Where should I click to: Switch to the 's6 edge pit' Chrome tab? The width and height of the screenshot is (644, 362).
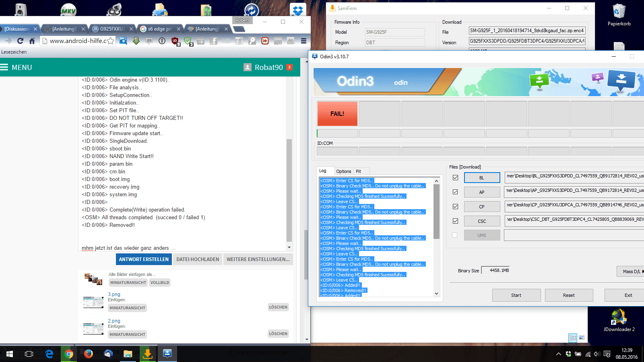click(160, 29)
